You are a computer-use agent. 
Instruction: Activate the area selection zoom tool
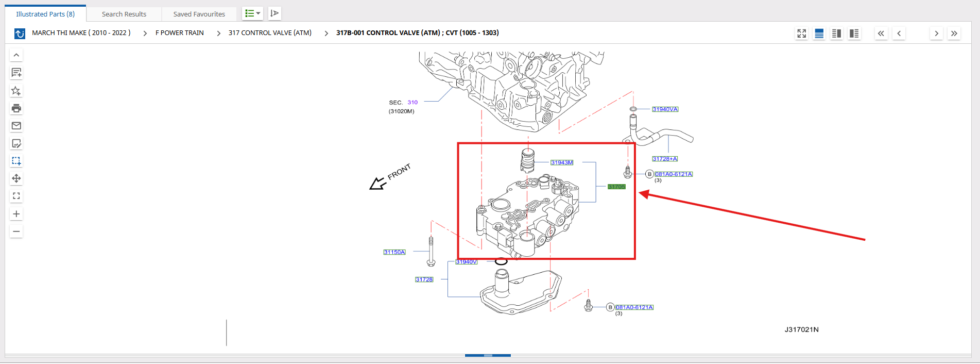pyautogui.click(x=16, y=161)
